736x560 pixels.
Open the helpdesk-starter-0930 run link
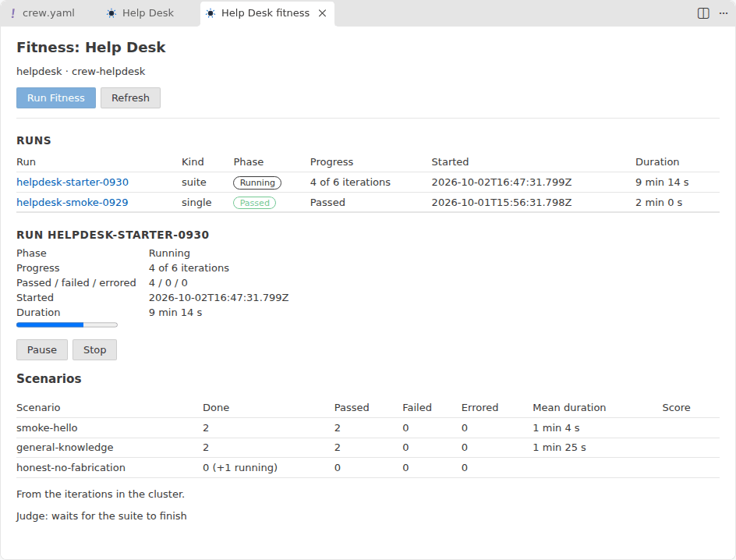click(73, 183)
